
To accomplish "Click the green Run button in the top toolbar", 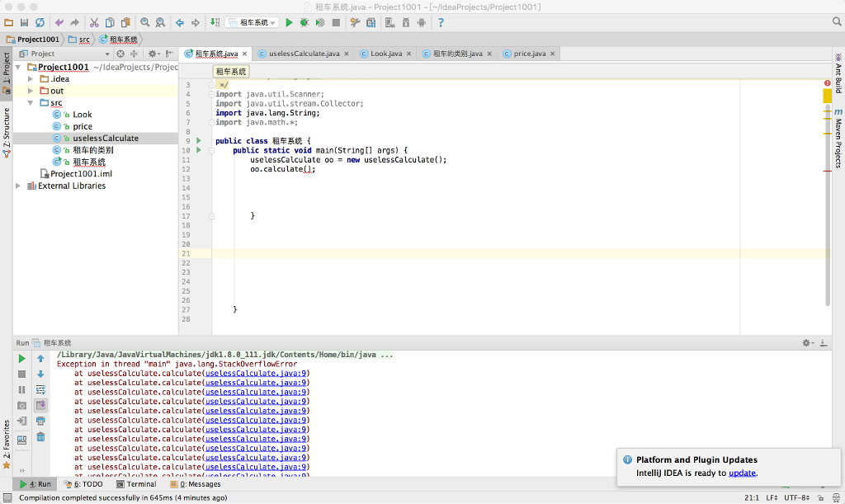I will (290, 22).
